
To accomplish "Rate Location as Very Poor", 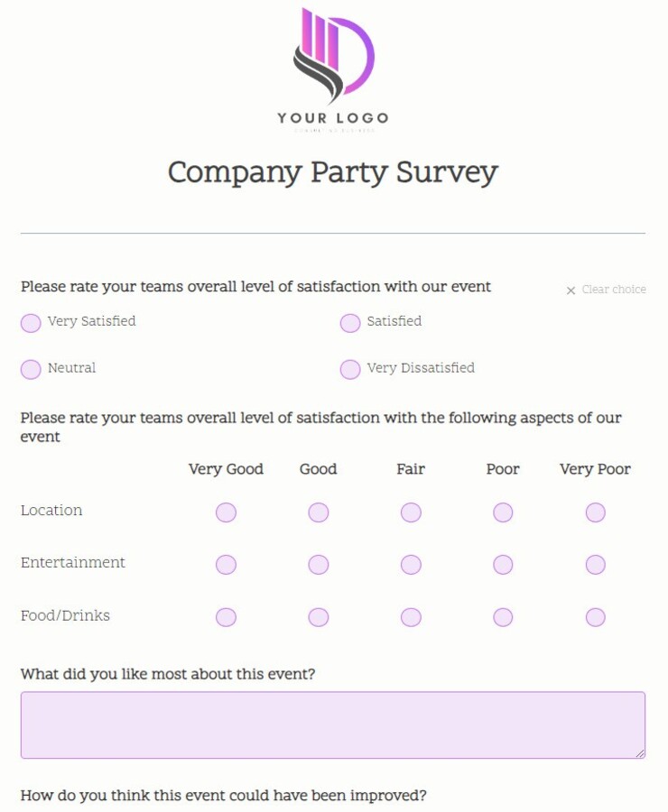I will click(596, 512).
